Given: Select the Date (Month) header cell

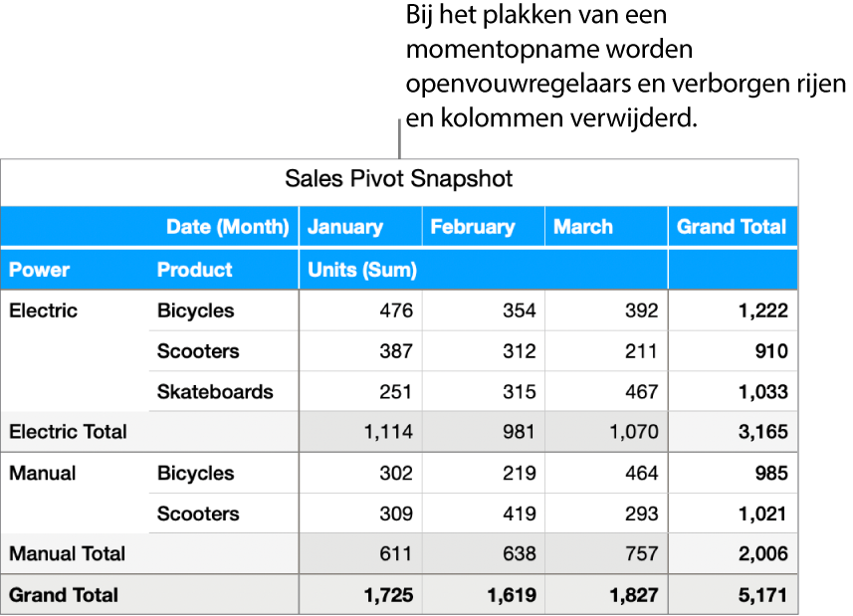Looking at the screenshot, I should tap(228, 227).
